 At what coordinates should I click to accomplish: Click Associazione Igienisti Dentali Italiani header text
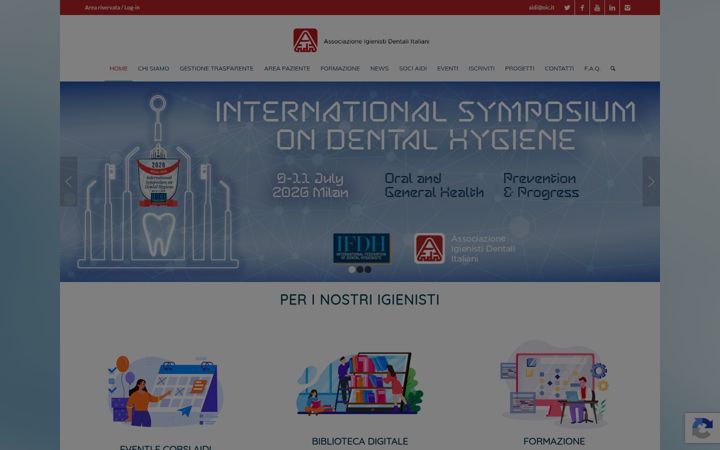coord(377,41)
